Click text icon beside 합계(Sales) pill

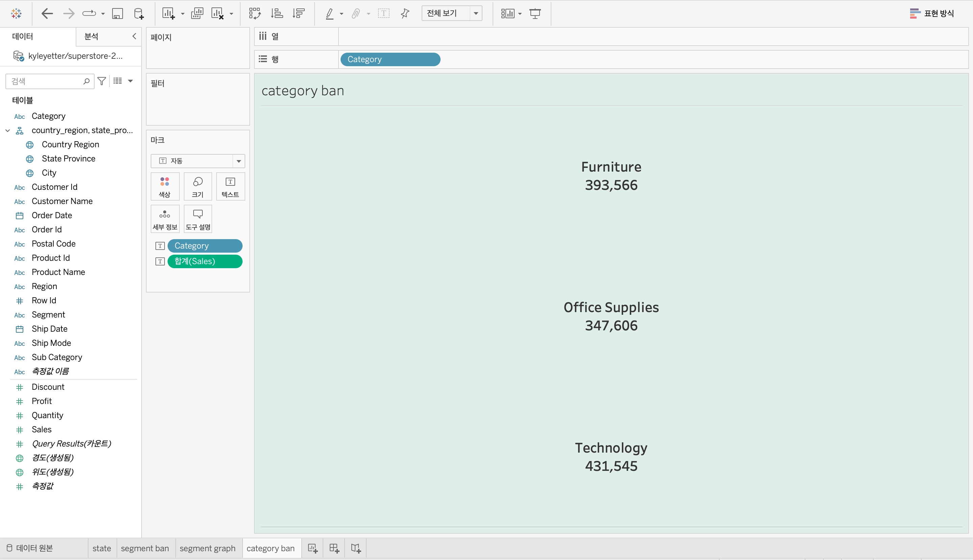tap(160, 261)
